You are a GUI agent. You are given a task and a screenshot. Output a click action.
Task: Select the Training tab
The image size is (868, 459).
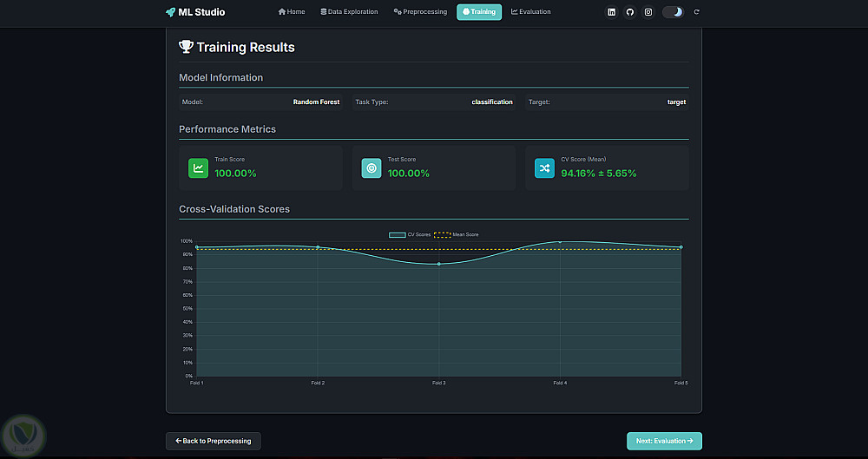click(x=479, y=12)
